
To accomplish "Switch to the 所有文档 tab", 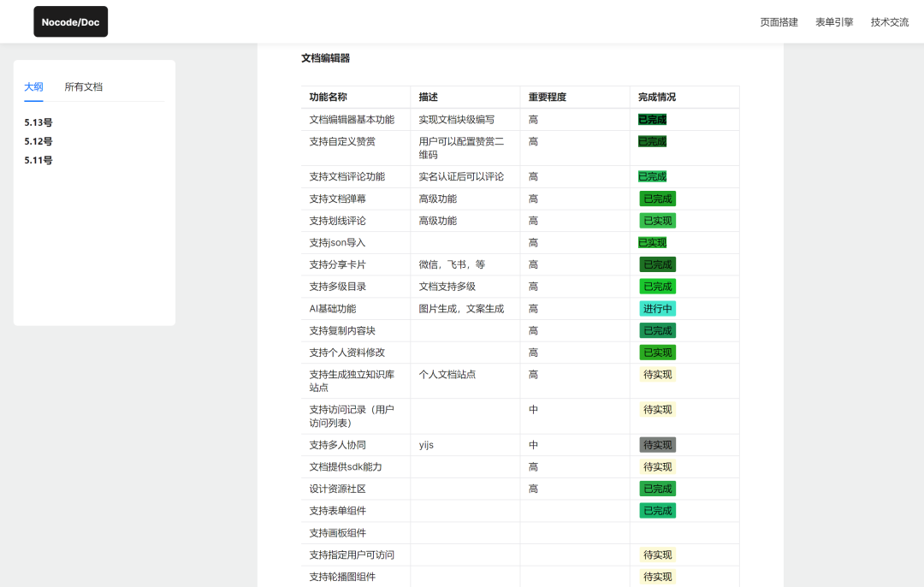I will click(84, 86).
